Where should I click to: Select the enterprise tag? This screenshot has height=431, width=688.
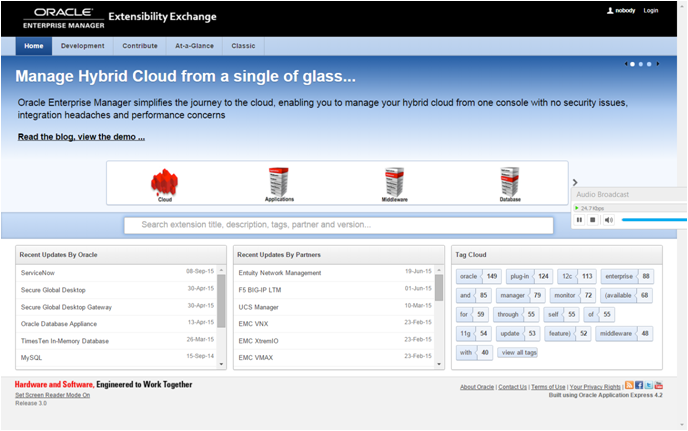pyautogui.click(x=627, y=277)
